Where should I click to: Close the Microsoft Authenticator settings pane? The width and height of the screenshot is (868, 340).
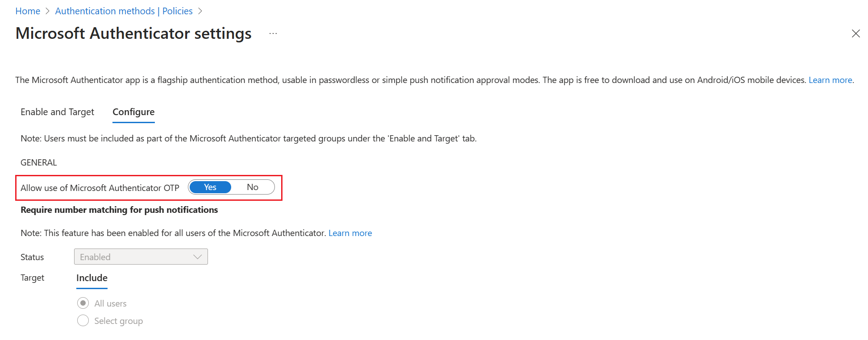(856, 33)
